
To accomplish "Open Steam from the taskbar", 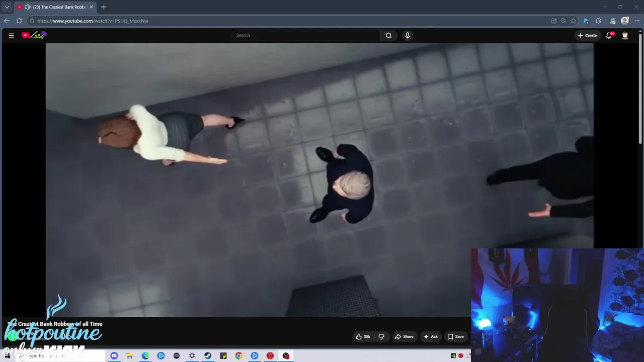I will point(207,356).
